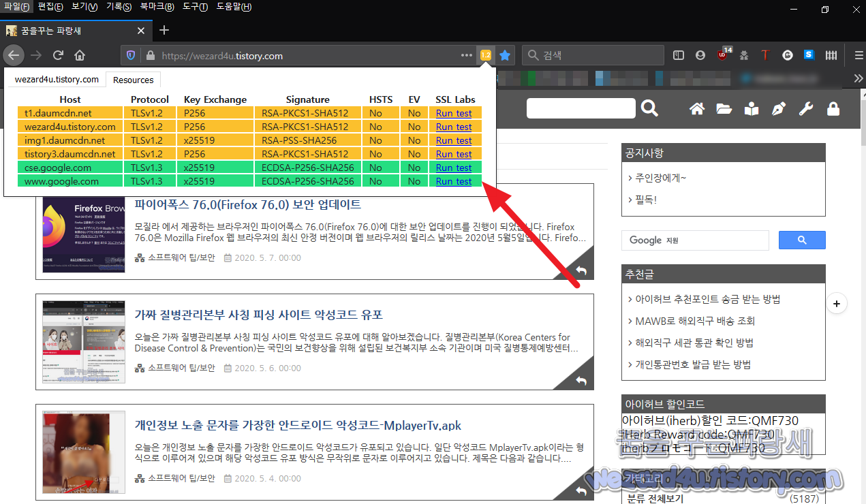866x504 pixels.
Task: Open the blog admin wrench icon
Action: point(806,108)
